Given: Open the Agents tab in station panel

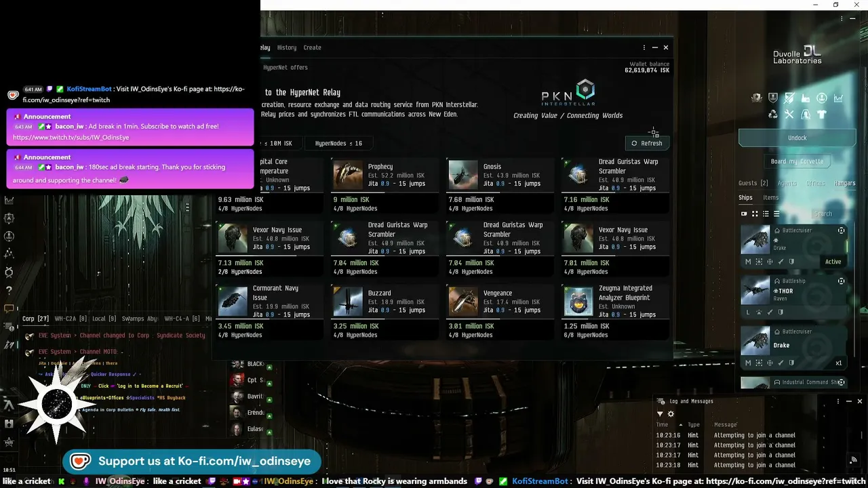Looking at the screenshot, I should coord(787,183).
